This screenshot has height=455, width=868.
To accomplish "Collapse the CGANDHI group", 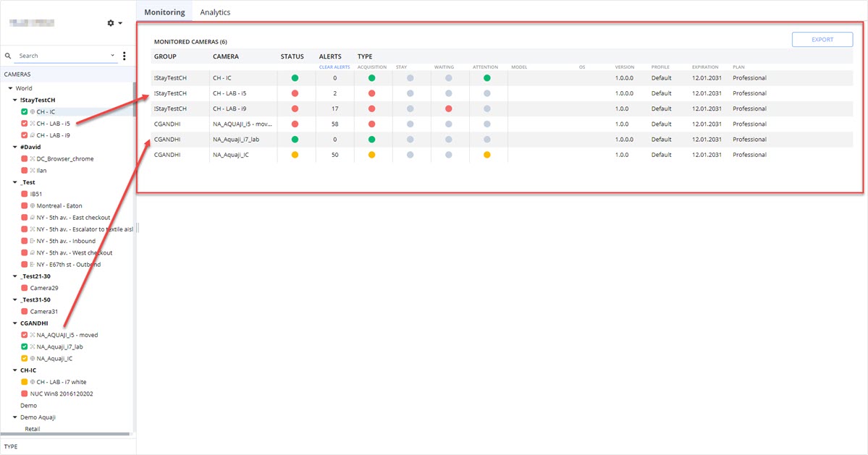I will [x=15, y=323].
